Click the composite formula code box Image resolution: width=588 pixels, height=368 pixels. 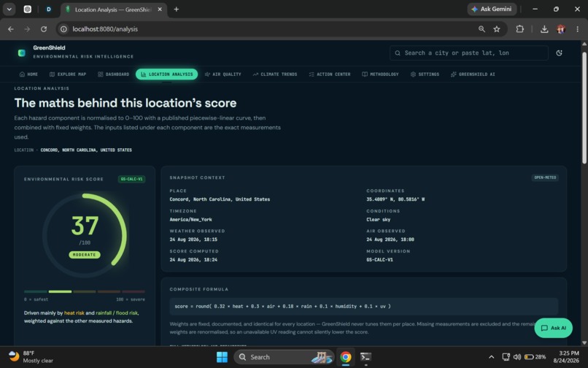click(363, 307)
